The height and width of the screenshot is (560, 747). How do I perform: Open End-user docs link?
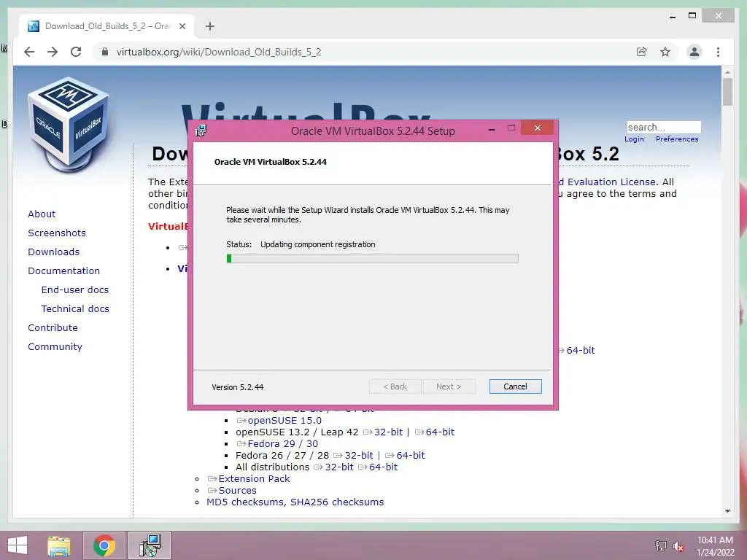75,290
